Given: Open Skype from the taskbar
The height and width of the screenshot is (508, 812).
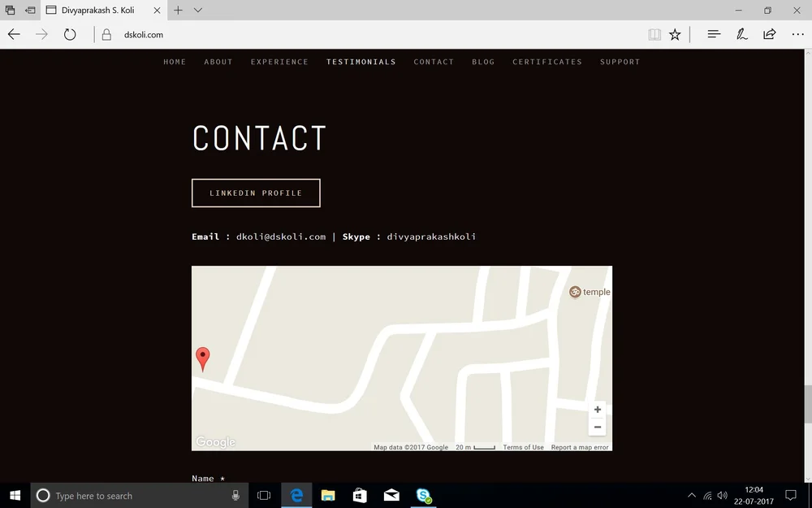Looking at the screenshot, I should 422,495.
